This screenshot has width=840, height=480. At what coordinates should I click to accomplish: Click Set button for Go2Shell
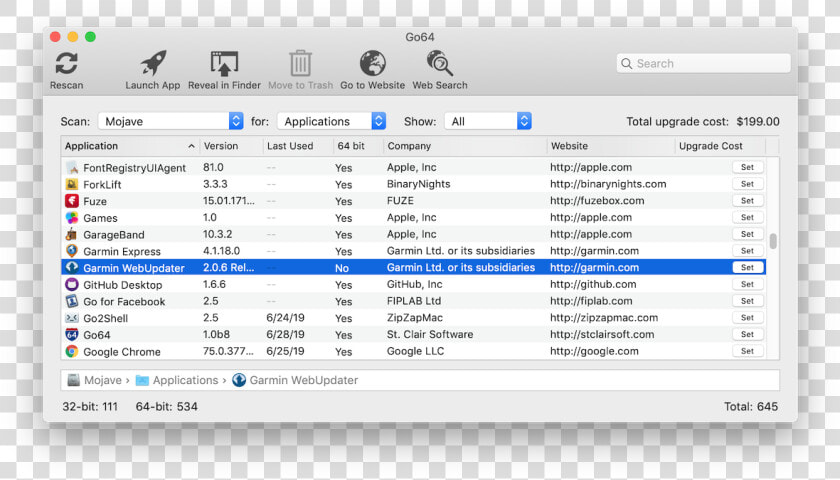pos(747,318)
